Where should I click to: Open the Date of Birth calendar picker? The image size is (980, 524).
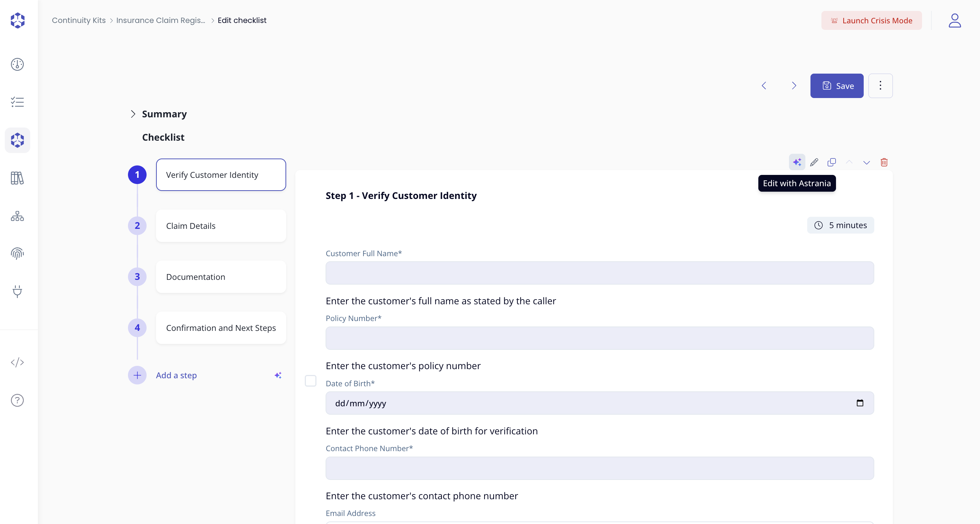coord(860,403)
